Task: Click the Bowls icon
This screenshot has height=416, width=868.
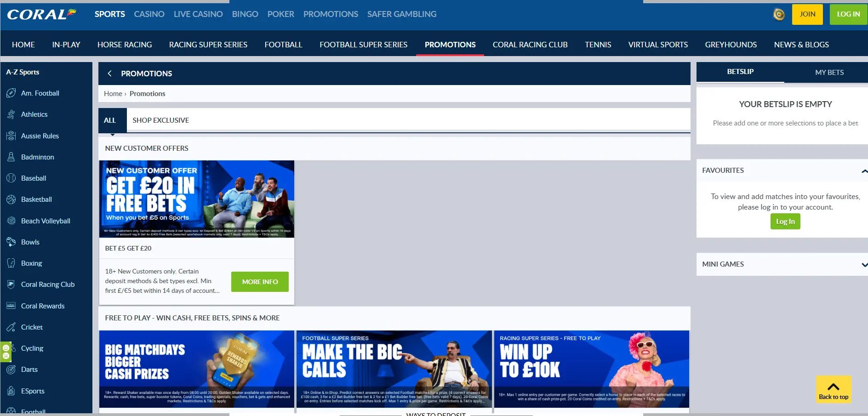Action: (11, 242)
